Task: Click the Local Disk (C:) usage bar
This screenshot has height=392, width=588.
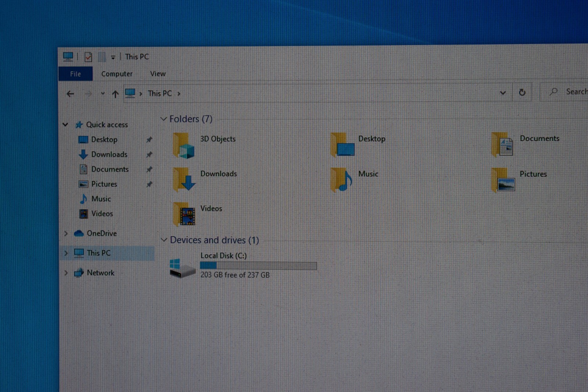Action: 258,266
